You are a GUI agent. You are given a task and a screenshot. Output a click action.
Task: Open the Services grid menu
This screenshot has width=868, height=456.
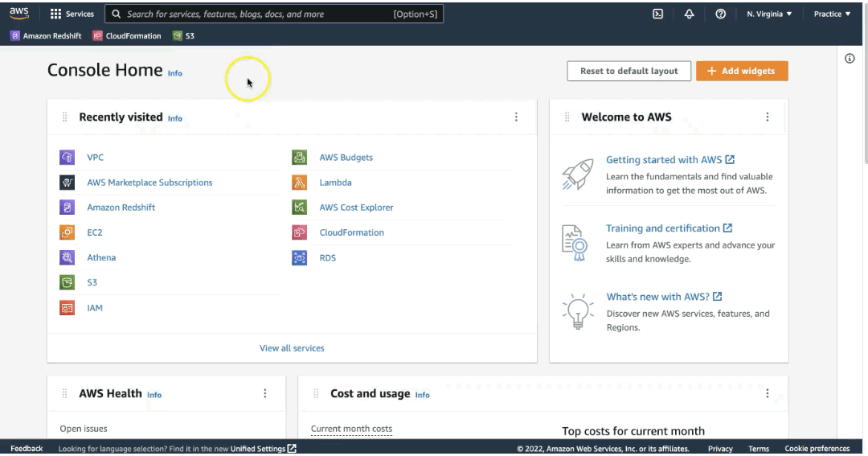[72, 14]
